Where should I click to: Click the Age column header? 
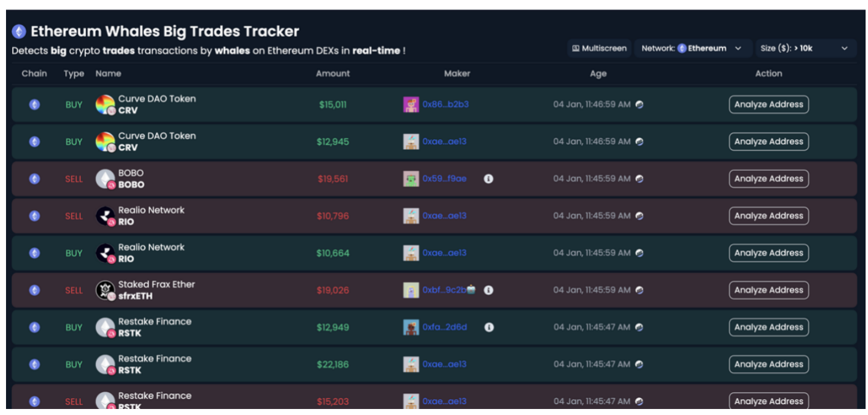coord(598,74)
